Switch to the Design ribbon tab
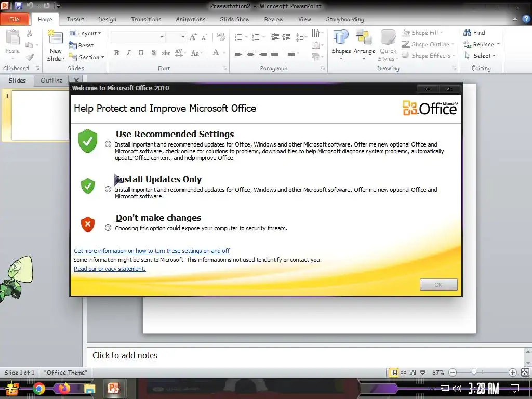 107,19
